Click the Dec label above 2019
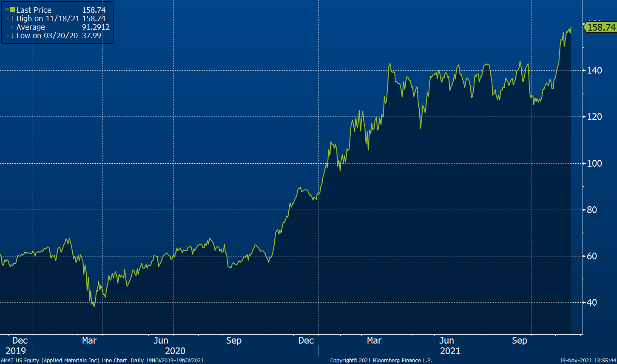The height and width of the screenshot is (364, 617). click(20, 341)
